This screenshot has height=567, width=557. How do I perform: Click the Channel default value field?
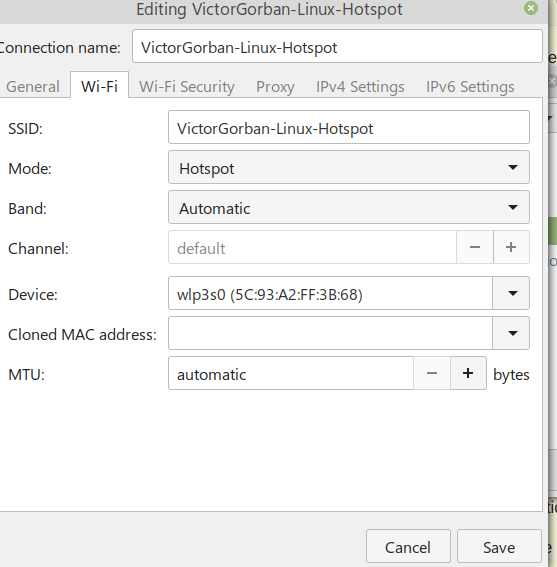click(312, 247)
